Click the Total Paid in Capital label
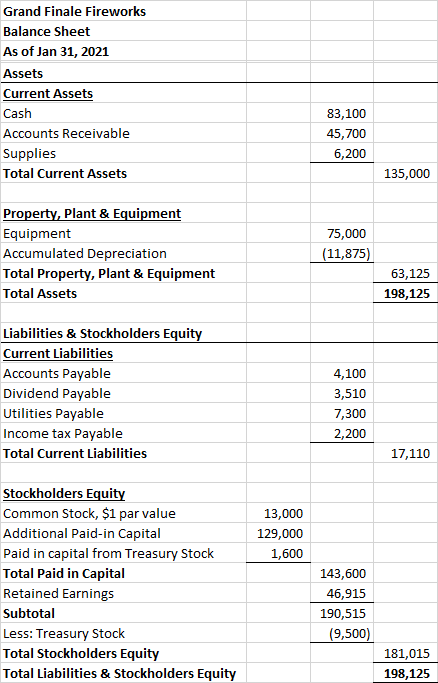This screenshot has width=438, height=683. [x=64, y=574]
